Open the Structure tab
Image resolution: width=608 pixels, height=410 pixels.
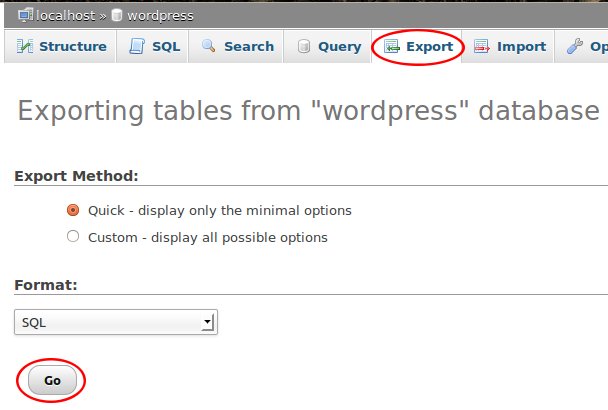(60, 46)
